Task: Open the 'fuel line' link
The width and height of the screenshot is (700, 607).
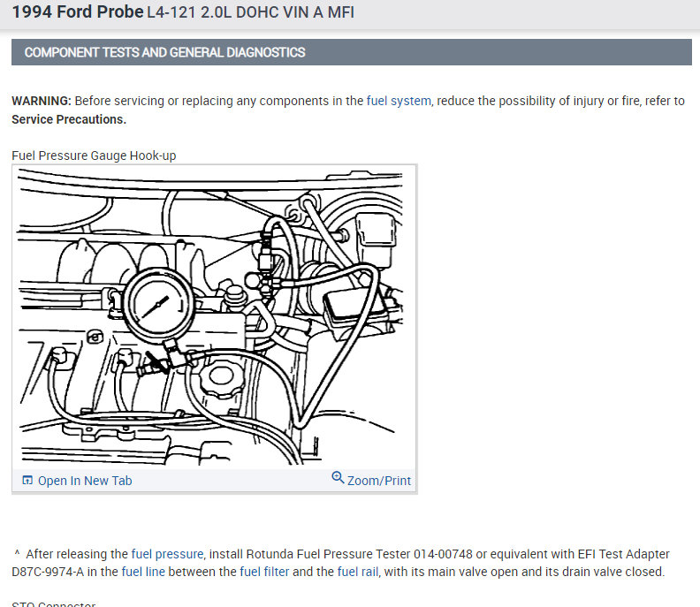Action: [143, 572]
